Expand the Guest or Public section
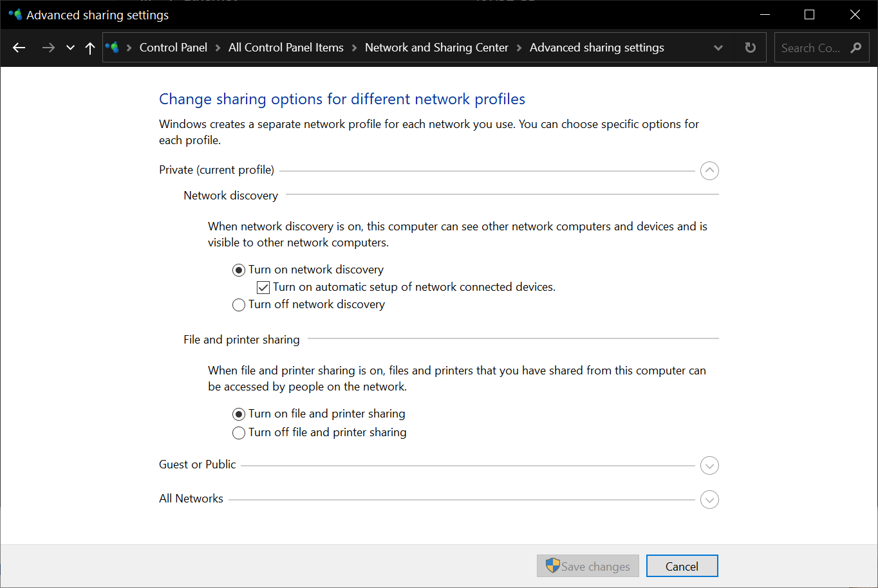Image resolution: width=878 pixels, height=588 pixels. point(709,466)
